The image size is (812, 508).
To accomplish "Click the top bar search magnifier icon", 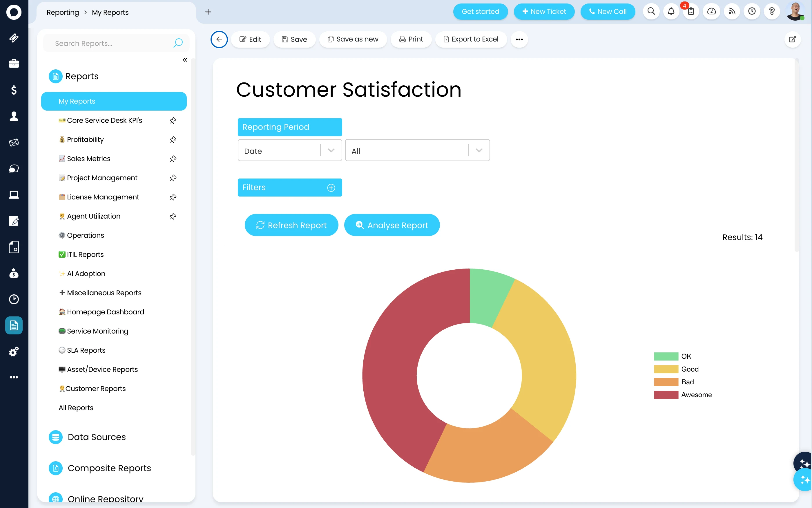I will tap(651, 11).
